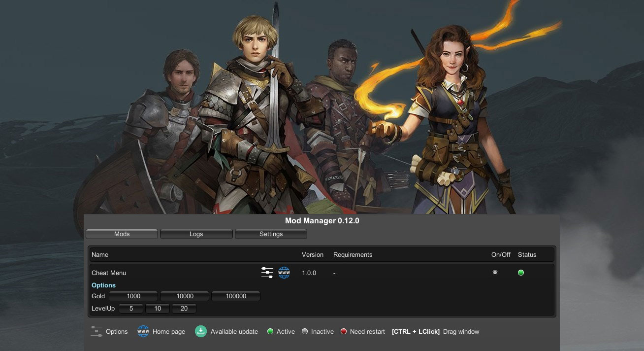Viewport: 644px width, 351px height.
Task: Collapse the Options section under Cheat Menu
Action: click(x=103, y=285)
